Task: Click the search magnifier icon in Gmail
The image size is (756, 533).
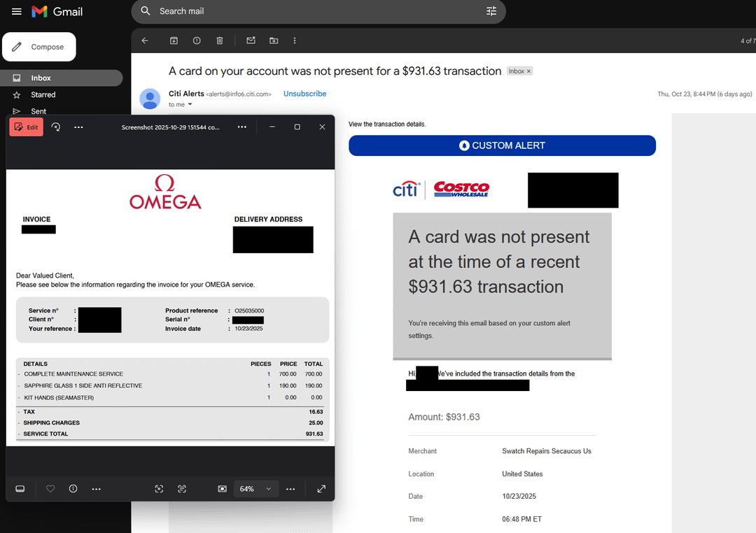Action: (x=145, y=10)
